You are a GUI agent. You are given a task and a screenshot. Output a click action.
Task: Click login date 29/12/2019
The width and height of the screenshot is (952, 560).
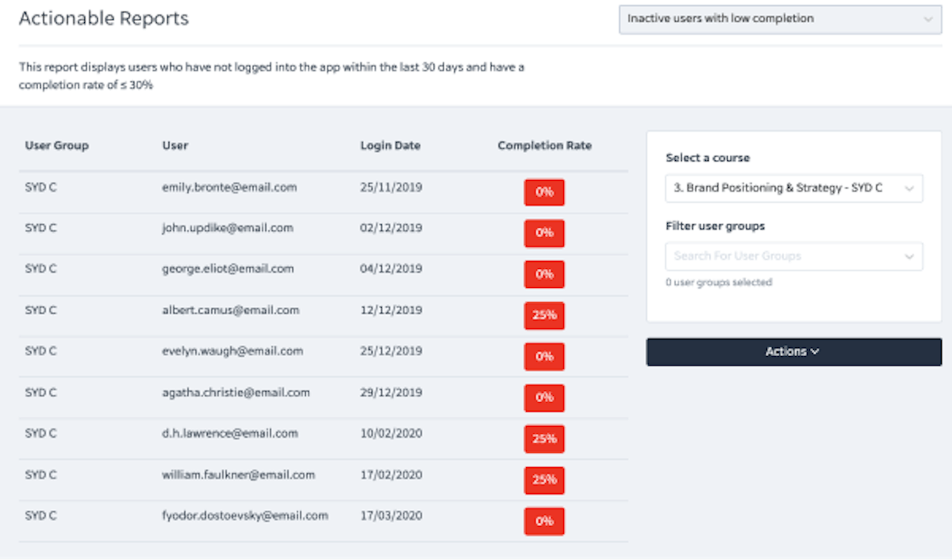coord(391,392)
